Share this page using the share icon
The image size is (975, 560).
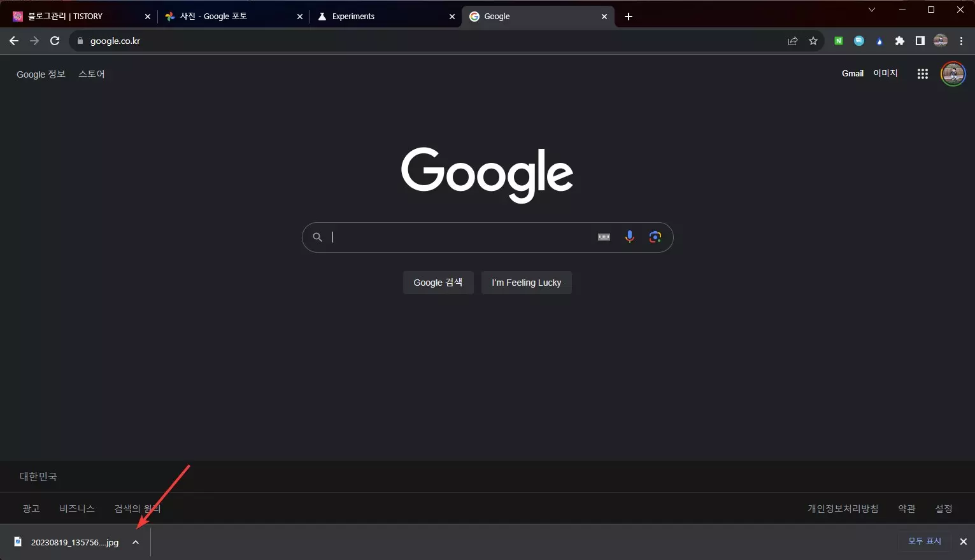[x=793, y=41]
